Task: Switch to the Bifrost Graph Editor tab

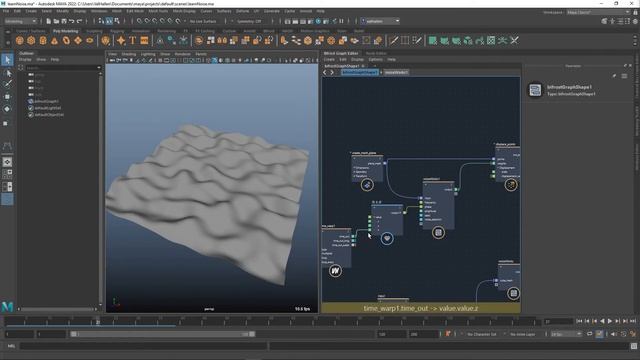Action: click(341, 53)
